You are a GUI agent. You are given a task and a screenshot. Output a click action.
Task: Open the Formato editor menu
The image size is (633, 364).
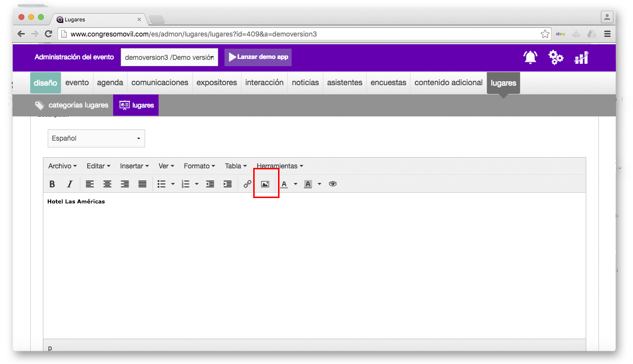[x=199, y=166]
